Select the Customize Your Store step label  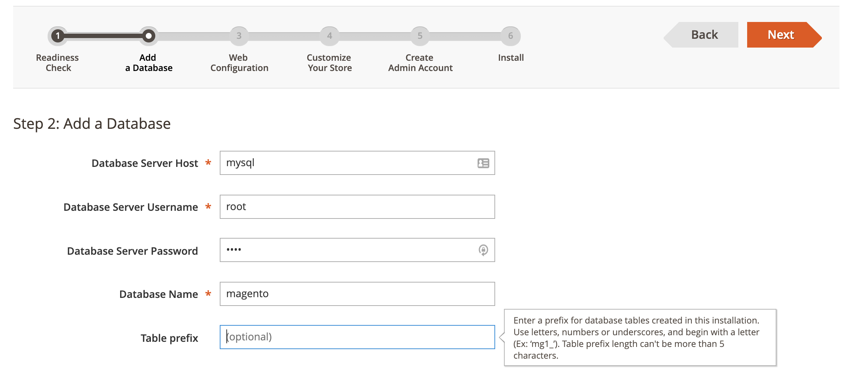[329, 63]
